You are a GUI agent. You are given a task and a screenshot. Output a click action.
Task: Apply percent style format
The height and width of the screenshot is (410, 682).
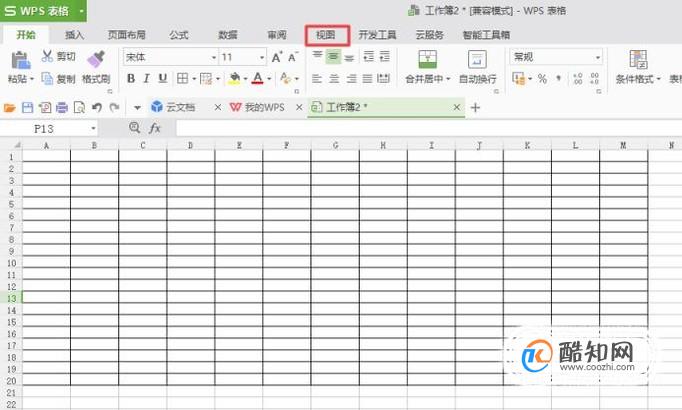click(542, 79)
